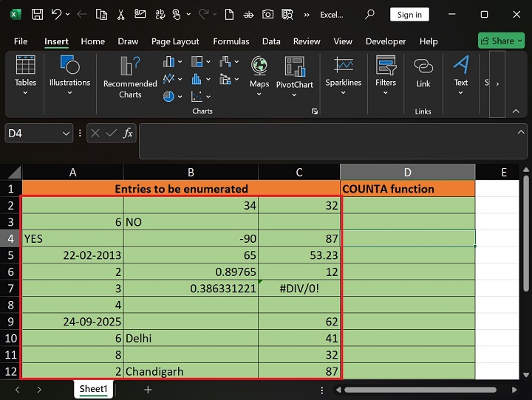
Task: Click the Save icon in quick access toolbar
Action: pos(37,14)
